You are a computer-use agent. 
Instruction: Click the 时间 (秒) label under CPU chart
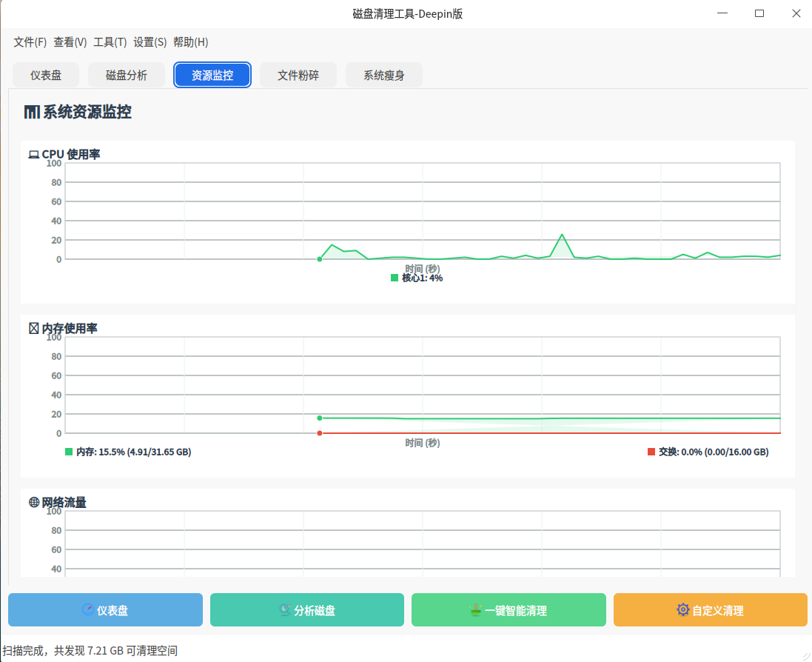point(423,269)
